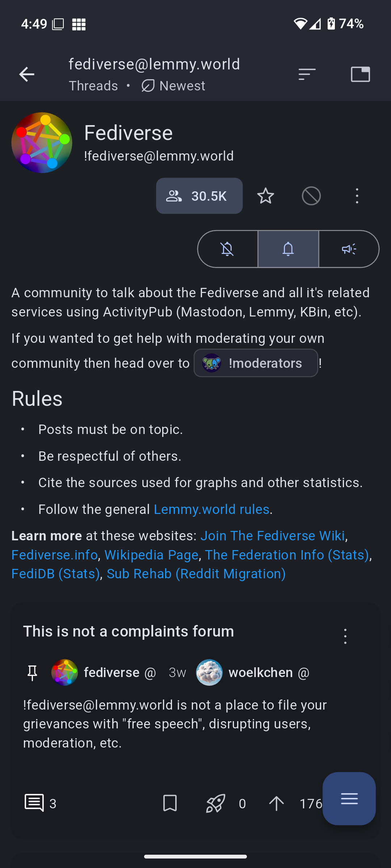Screen dimensions: 391x868
Task: Favorite the community with star icon
Action: click(266, 196)
